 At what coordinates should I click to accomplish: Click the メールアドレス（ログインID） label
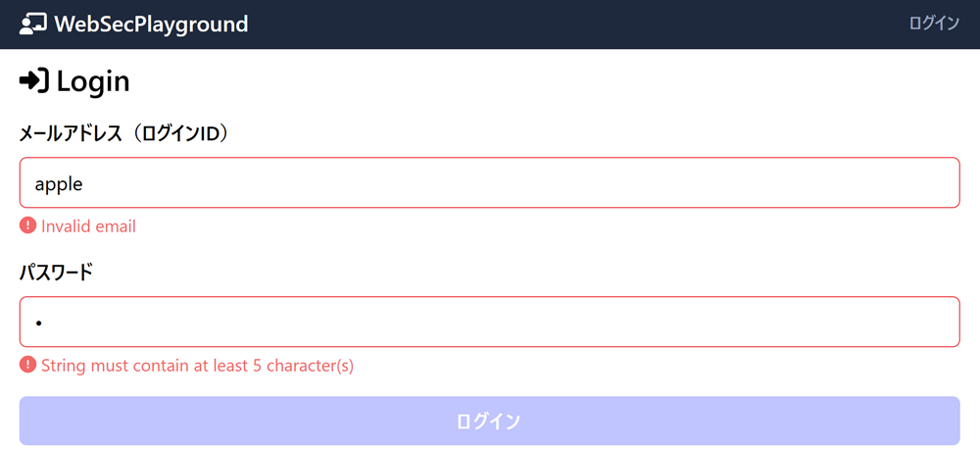pyautogui.click(x=124, y=133)
